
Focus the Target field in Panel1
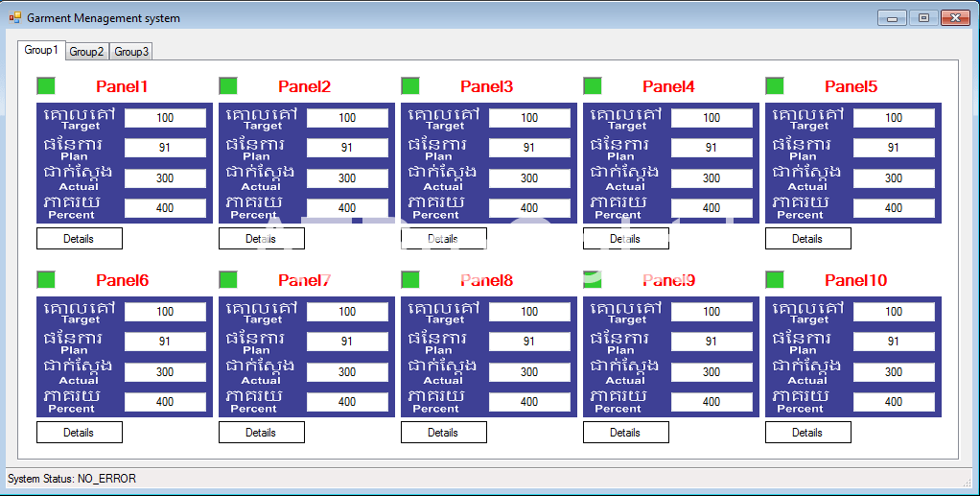coord(165,118)
